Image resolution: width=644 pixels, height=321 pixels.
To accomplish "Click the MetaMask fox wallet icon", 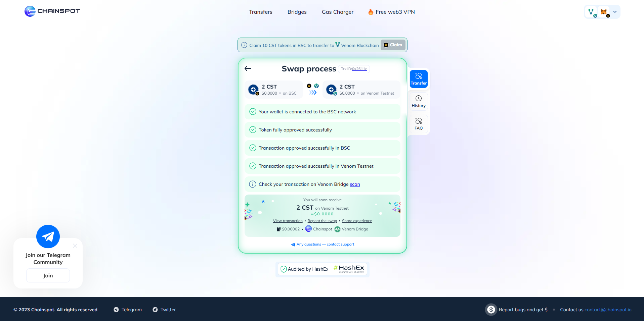I will (604, 12).
